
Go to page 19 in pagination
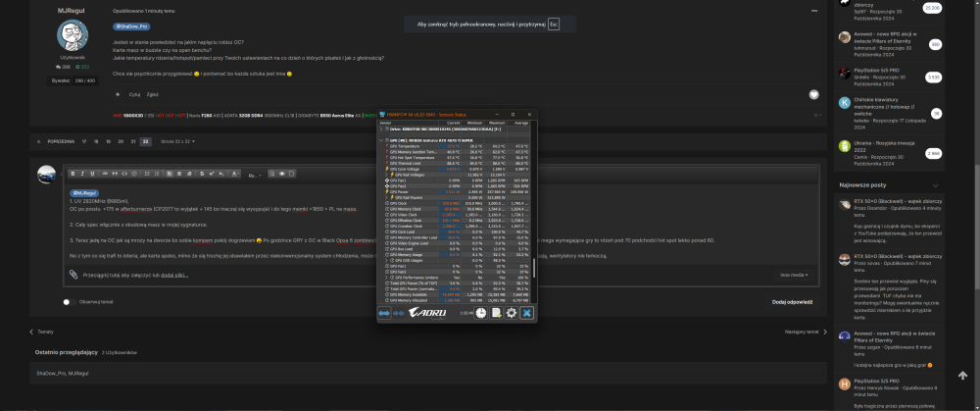tap(108, 142)
